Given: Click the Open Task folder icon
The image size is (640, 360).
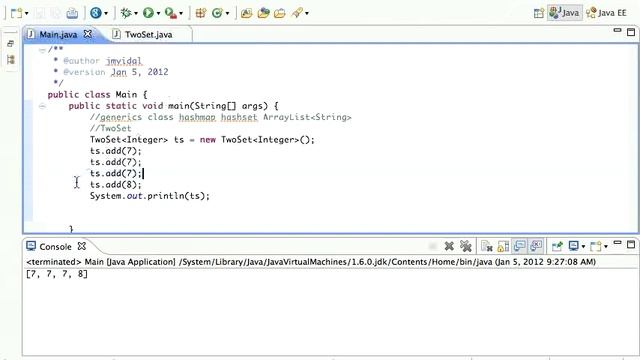Looking at the screenshot, I should [x=263, y=13].
